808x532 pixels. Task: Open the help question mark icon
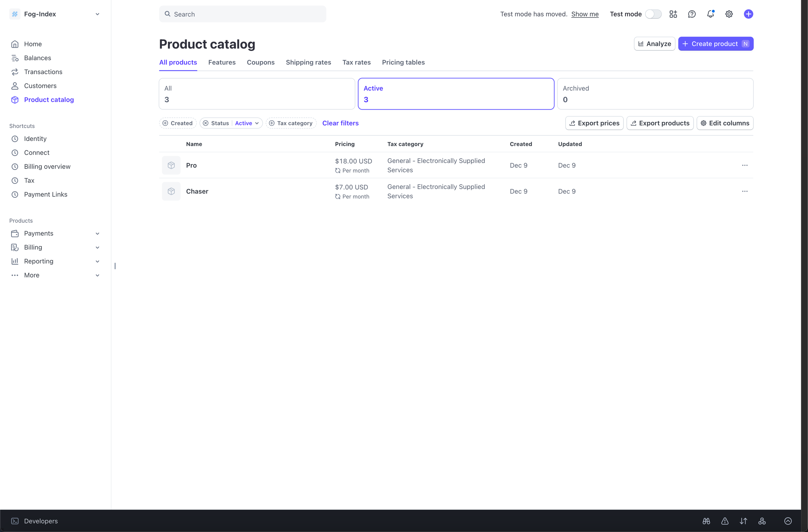692,14
